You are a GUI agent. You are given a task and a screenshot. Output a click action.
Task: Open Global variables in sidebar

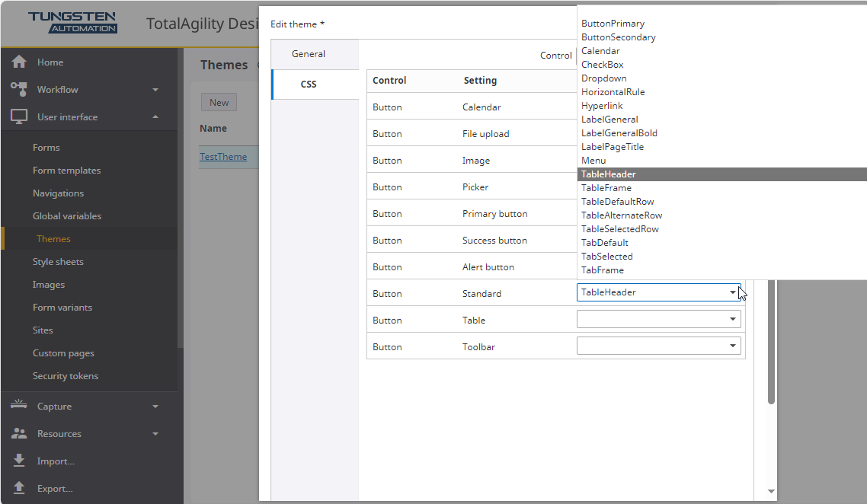pyautogui.click(x=67, y=216)
